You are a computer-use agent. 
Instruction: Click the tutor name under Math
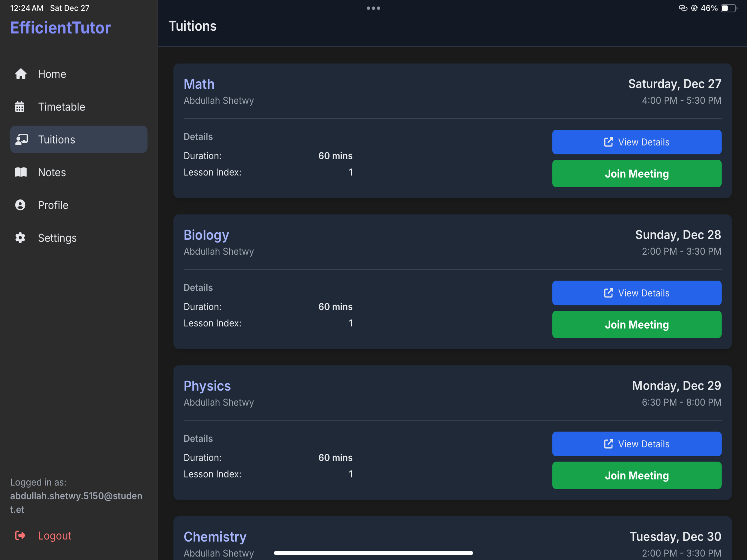(x=219, y=101)
